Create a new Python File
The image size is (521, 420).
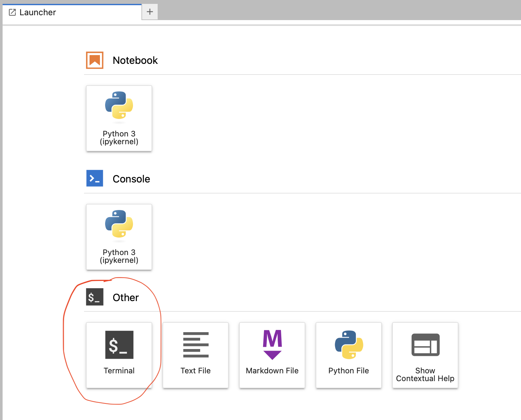[348, 355]
